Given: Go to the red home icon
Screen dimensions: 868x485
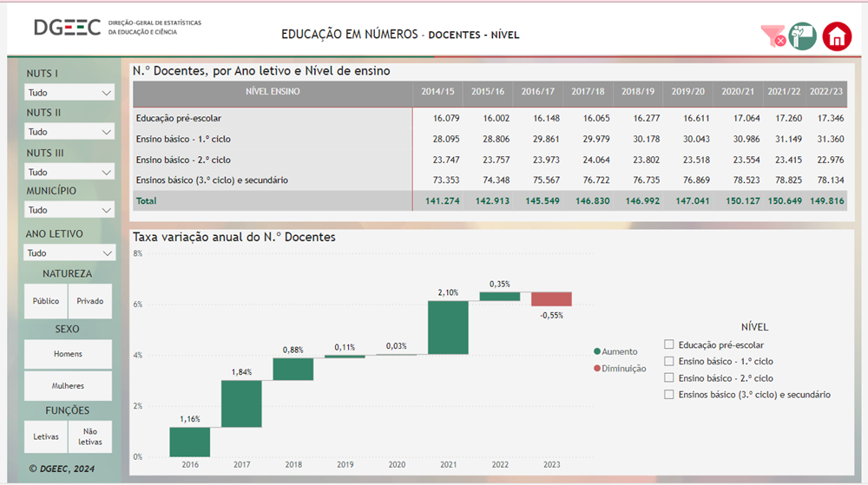Looking at the screenshot, I should [x=837, y=36].
